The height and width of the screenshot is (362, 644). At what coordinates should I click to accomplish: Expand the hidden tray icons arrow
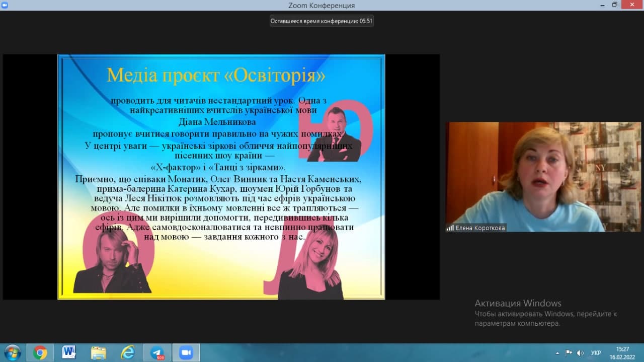(557, 353)
